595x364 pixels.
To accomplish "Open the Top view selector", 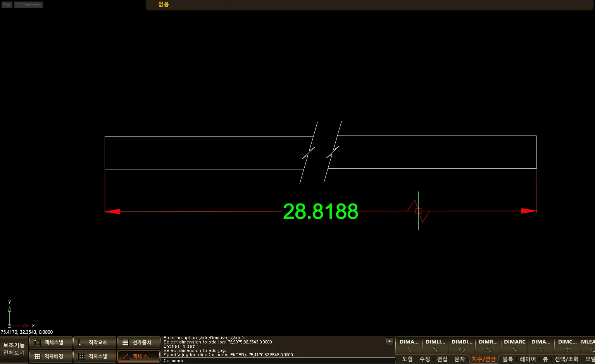I will click(7, 5).
